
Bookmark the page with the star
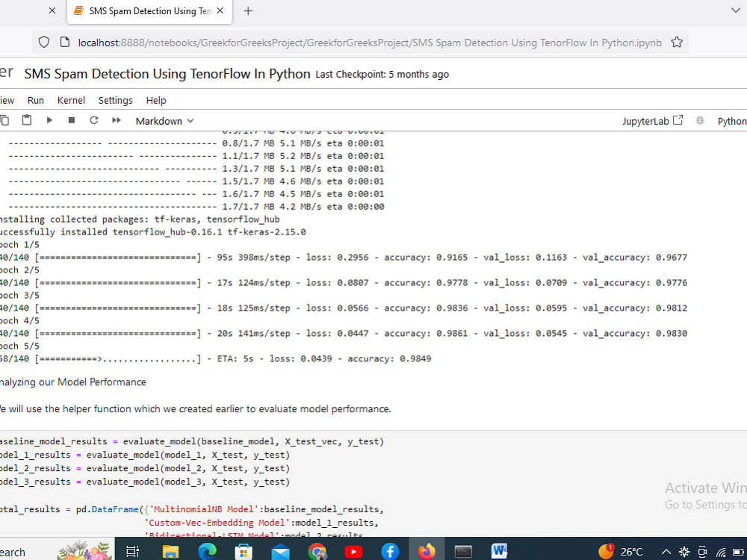[x=677, y=43]
